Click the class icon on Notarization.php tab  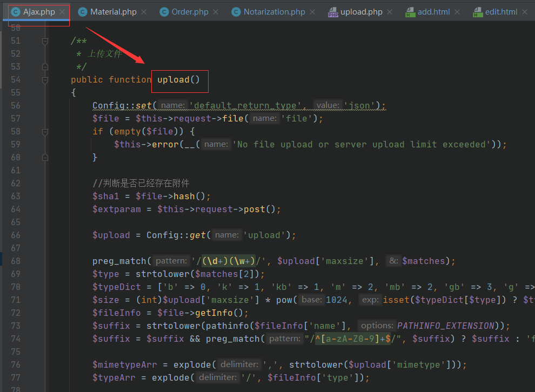(236, 12)
